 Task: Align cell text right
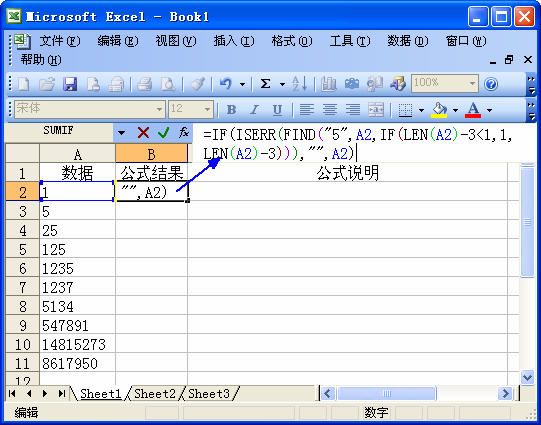pyautogui.click(x=353, y=110)
